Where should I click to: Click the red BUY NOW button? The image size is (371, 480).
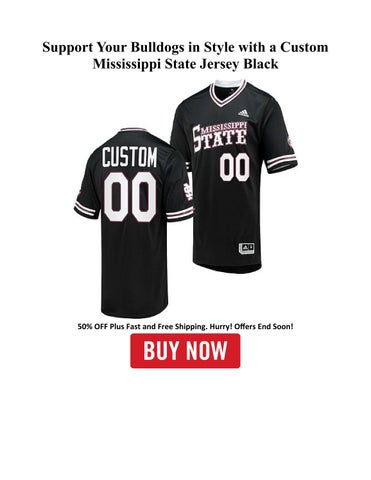pyautogui.click(x=185, y=351)
